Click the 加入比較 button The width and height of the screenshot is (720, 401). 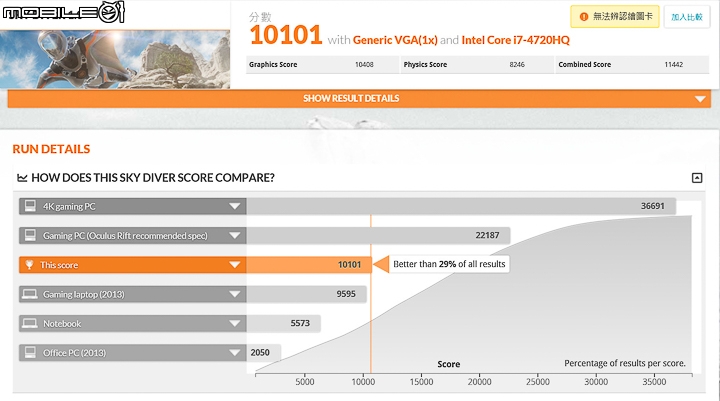(x=686, y=17)
